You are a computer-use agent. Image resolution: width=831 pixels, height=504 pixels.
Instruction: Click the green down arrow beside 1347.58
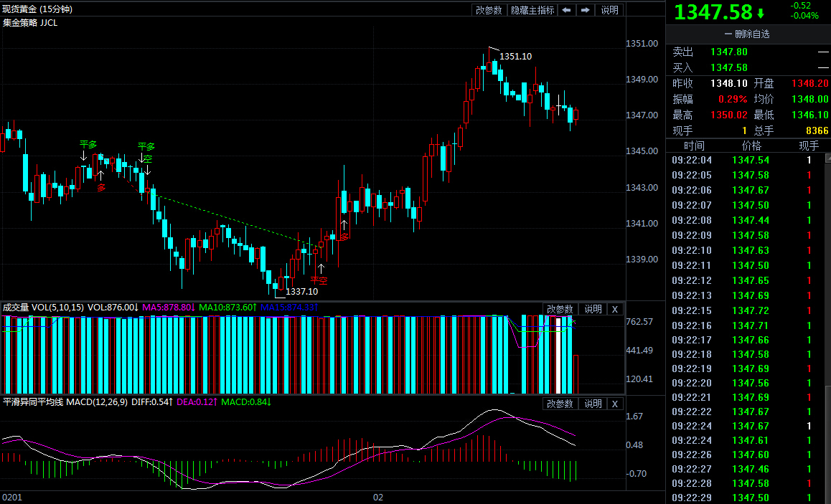761,13
